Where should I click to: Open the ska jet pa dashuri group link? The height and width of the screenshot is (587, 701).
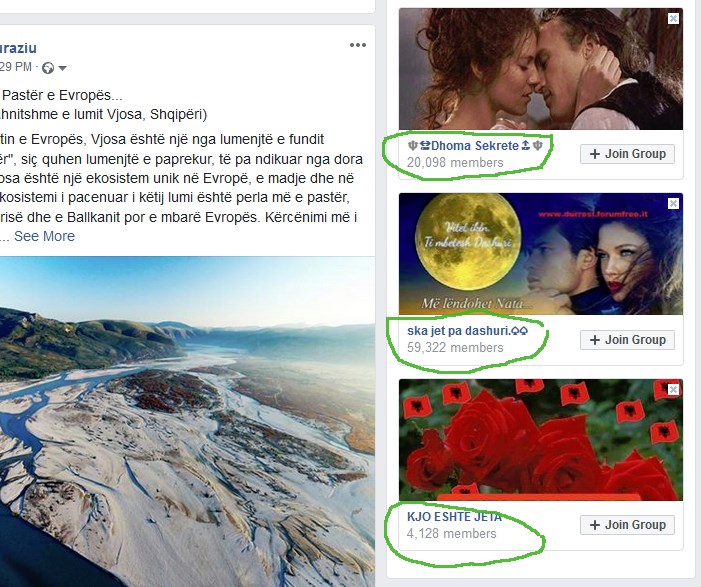[467, 331]
